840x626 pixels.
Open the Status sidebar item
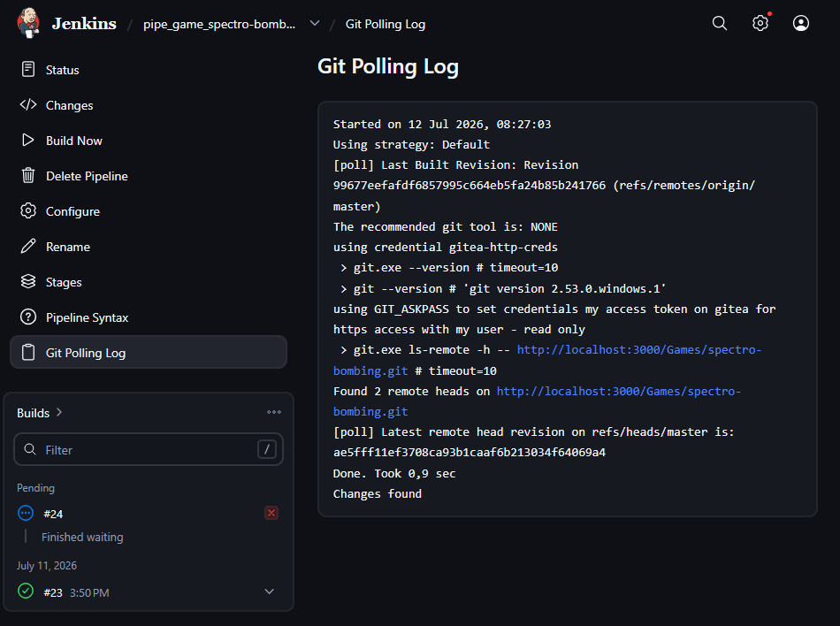pos(149,70)
